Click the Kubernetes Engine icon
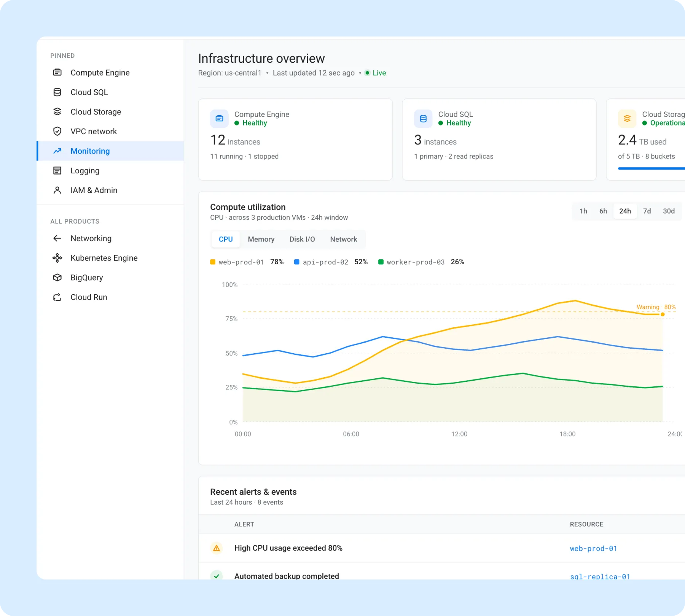 pyautogui.click(x=57, y=258)
